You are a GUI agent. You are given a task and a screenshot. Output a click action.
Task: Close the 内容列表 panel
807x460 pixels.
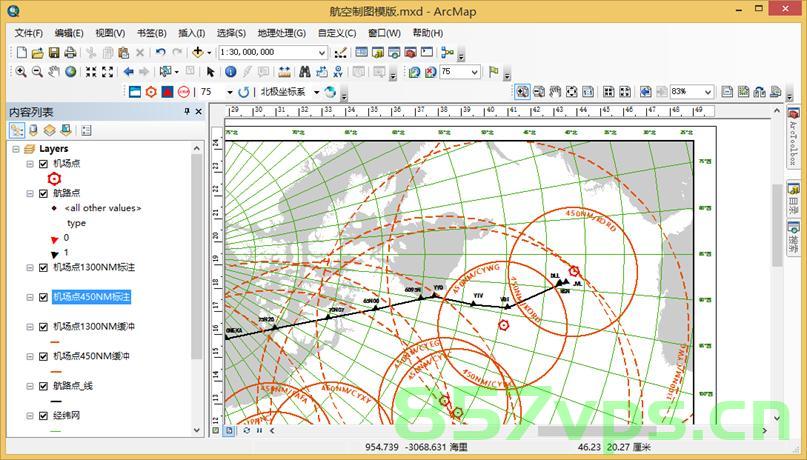[x=199, y=112]
